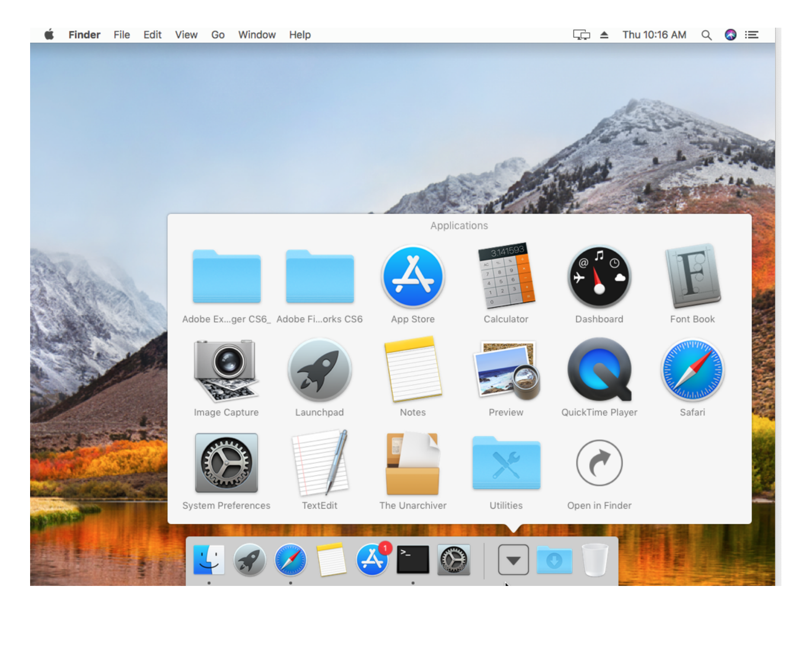
Task: Activate Siri from the menu bar
Action: tap(730, 35)
